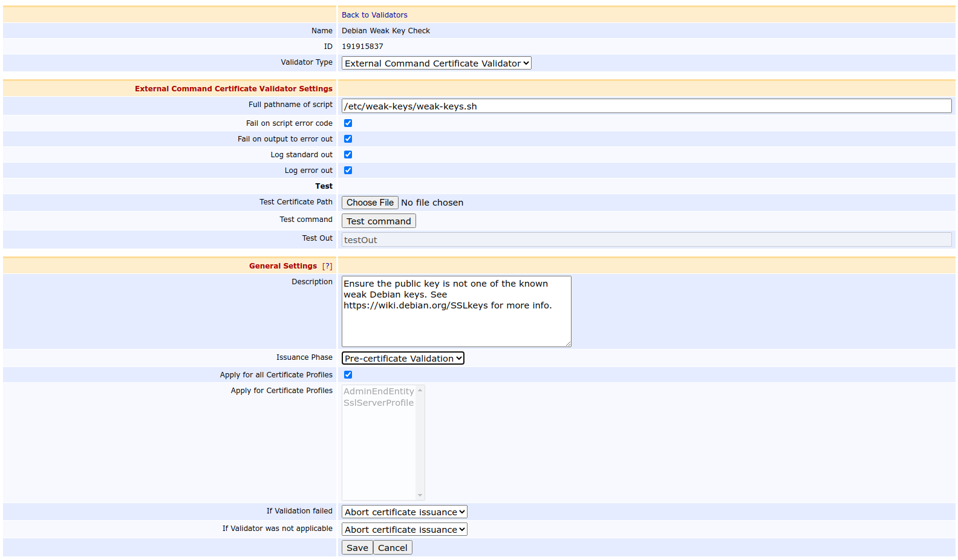Toggle Fail on output to error out
Image resolution: width=958 pixels, height=560 pixels.
pos(348,139)
